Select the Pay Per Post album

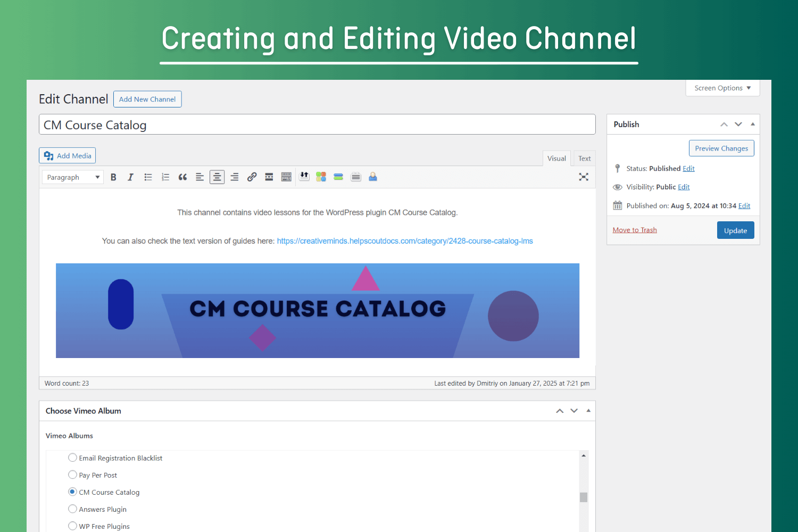(x=72, y=475)
